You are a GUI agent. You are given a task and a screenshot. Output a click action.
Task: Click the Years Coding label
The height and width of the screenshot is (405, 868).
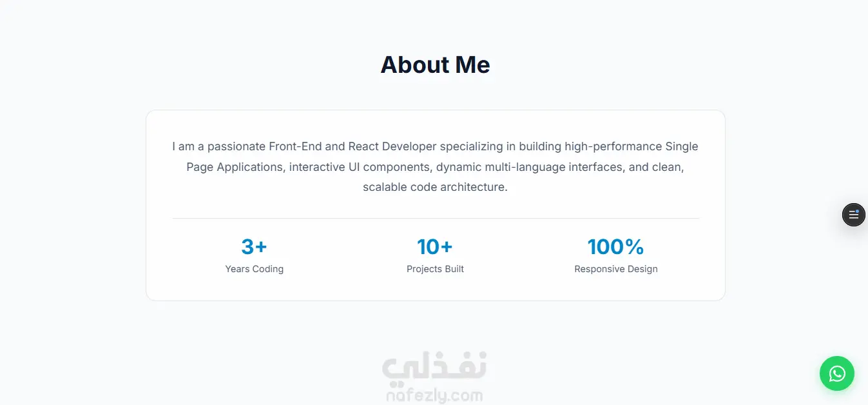pyautogui.click(x=254, y=269)
